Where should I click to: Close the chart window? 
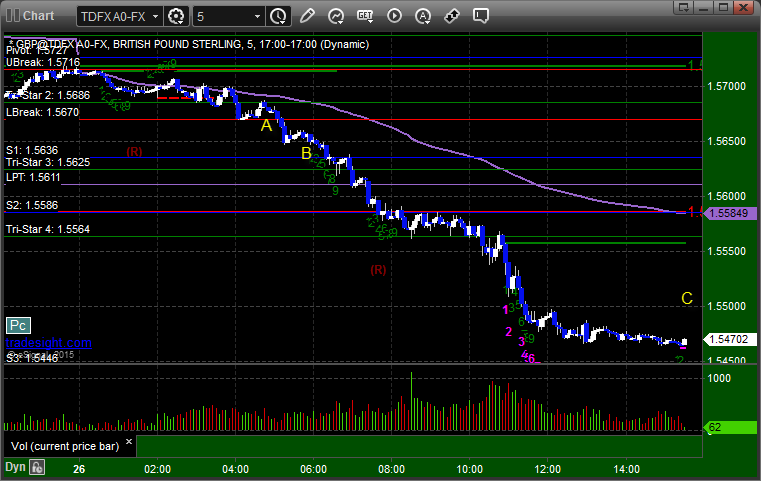click(744, 7)
